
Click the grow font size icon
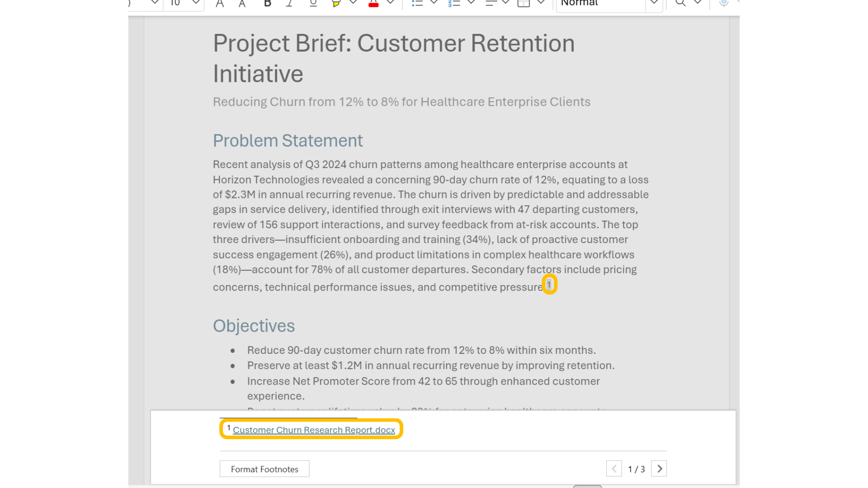coord(220,4)
